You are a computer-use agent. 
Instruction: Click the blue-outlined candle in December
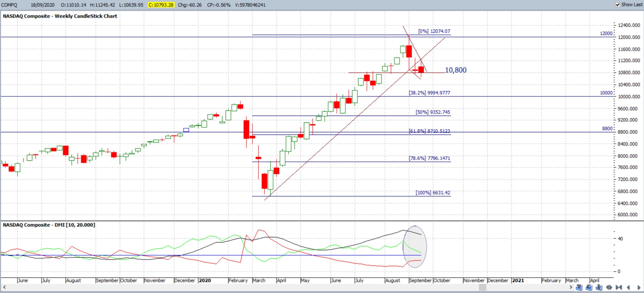point(186,130)
